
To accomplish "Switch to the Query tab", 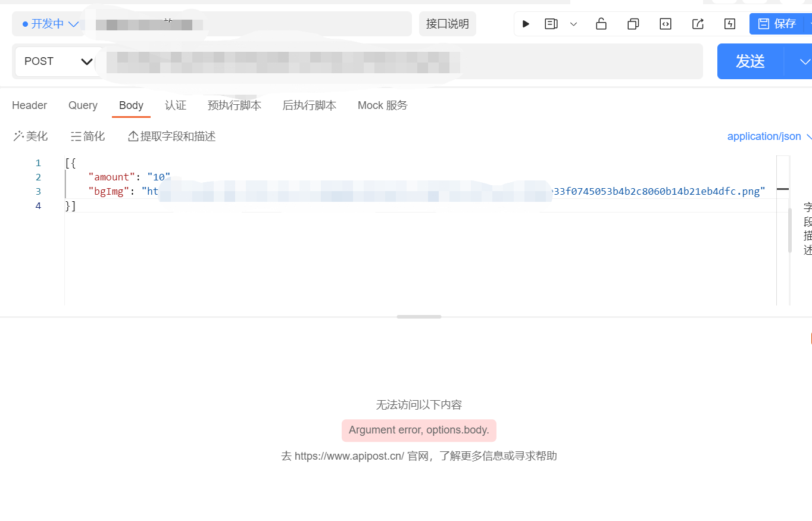I will tap(83, 105).
